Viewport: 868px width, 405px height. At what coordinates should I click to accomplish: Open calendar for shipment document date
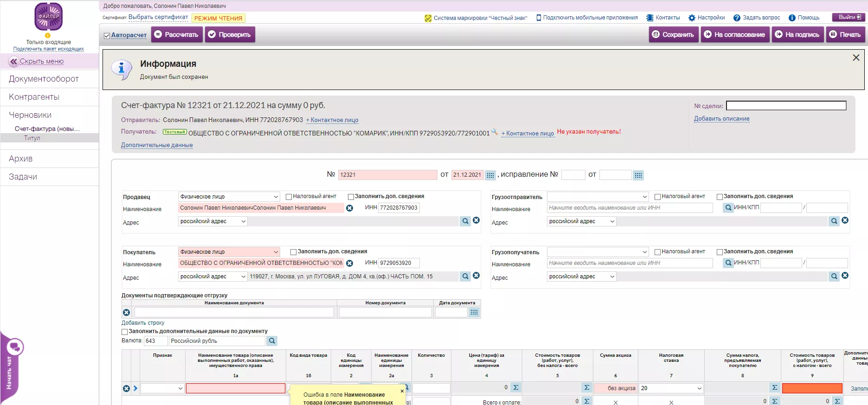coord(474,312)
